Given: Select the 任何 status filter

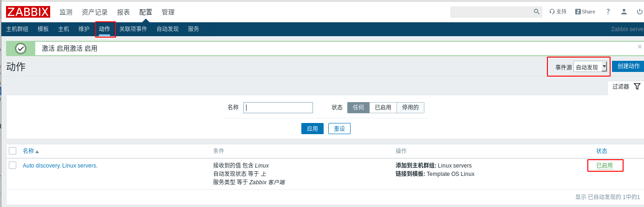Looking at the screenshot, I should pyautogui.click(x=358, y=108).
